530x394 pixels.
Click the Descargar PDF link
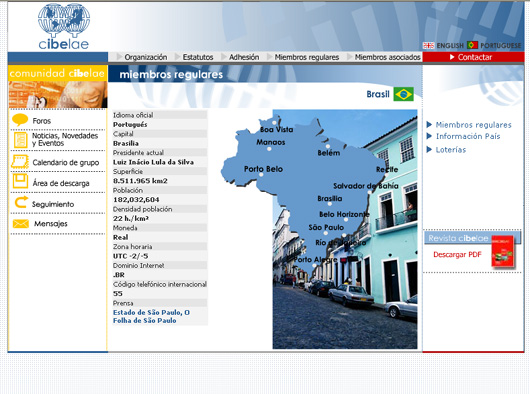[457, 254]
